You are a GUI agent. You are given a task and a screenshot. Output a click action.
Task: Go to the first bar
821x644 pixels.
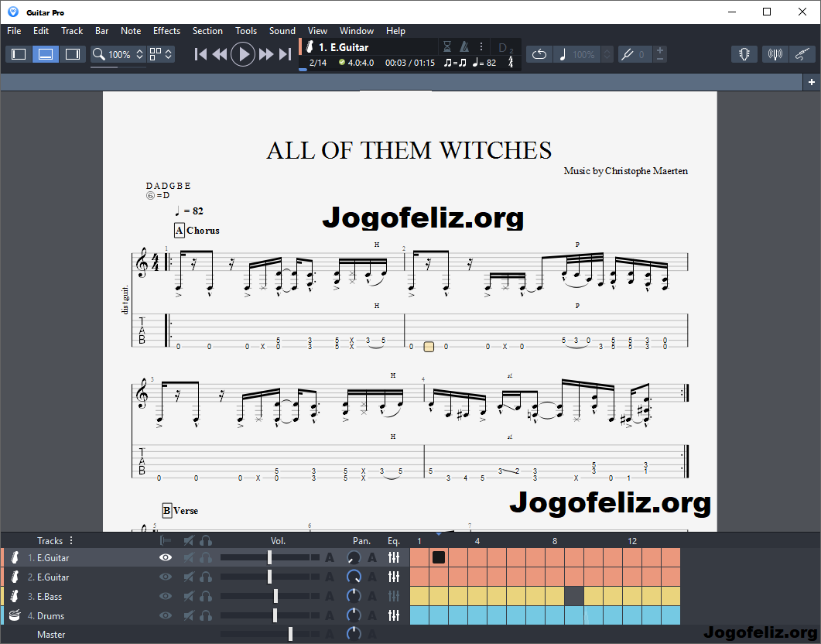(x=200, y=54)
